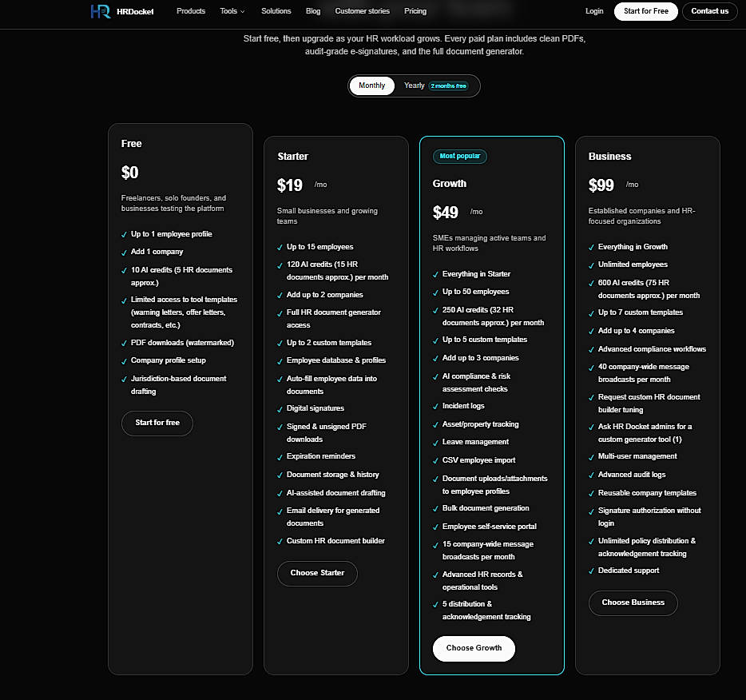Click Choose Starter button
The image size is (746, 700).
(317, 574)
